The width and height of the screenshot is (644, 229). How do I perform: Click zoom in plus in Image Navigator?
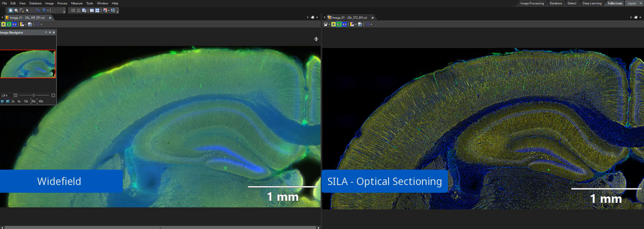pyautogui.click(x=53, y=95)
